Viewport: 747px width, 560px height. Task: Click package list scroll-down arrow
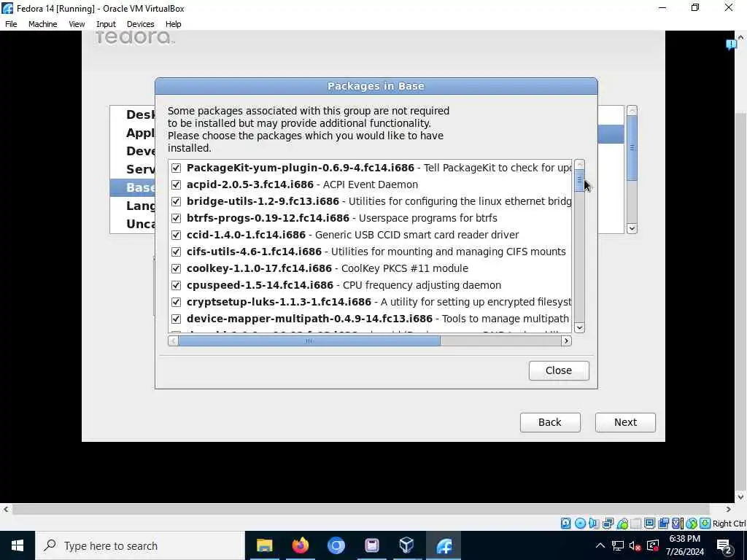point(579,327)
